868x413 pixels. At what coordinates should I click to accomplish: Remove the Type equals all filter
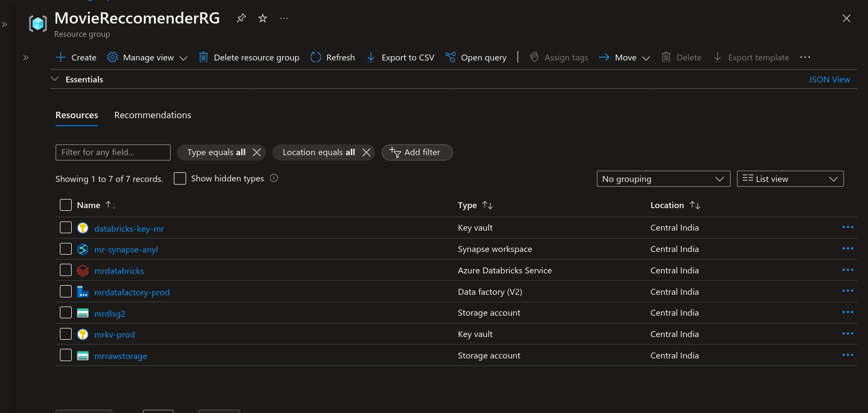257,152
